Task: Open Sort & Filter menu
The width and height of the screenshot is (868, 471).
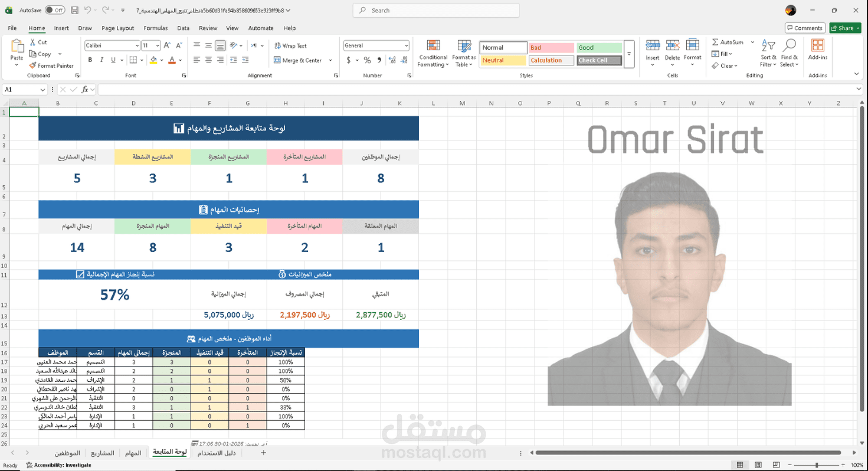Action: [x=768, y=54]
